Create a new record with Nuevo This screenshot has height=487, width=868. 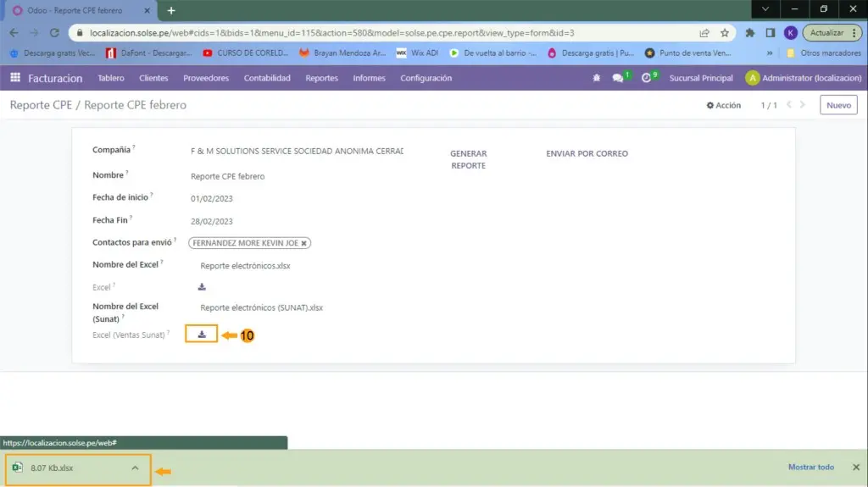click(x=837, y=106)
